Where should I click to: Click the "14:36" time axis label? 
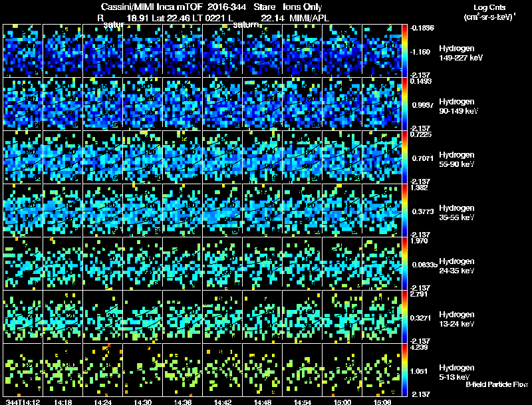(x=183, y=402)
